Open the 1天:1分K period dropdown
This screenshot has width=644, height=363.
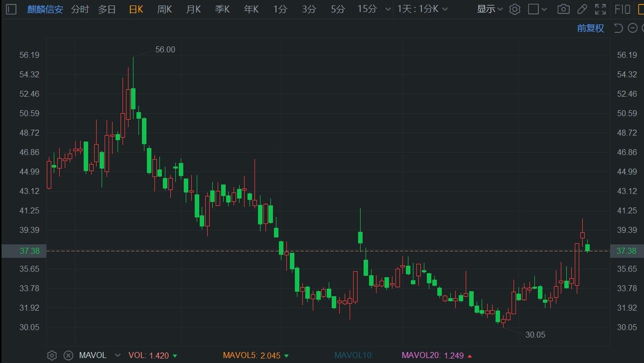click(x=422, y=9)
